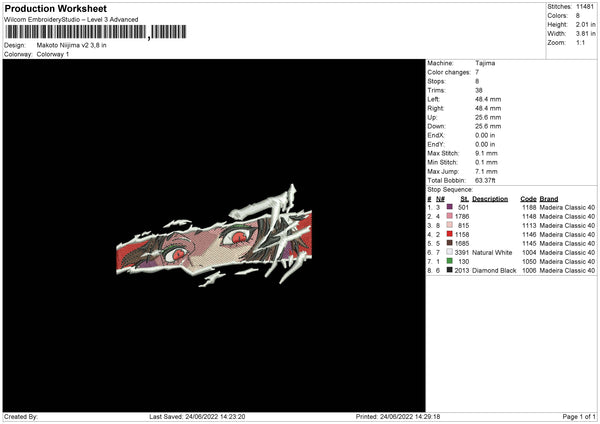The height and width of the screenshot is (424, 600).
Task: Click the EndX label
Action: tap(436, 135)
